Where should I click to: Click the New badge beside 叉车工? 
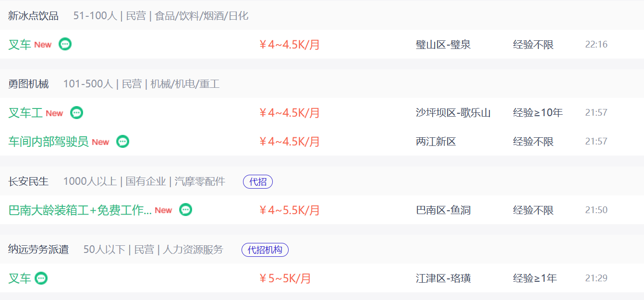coord(54,113)
